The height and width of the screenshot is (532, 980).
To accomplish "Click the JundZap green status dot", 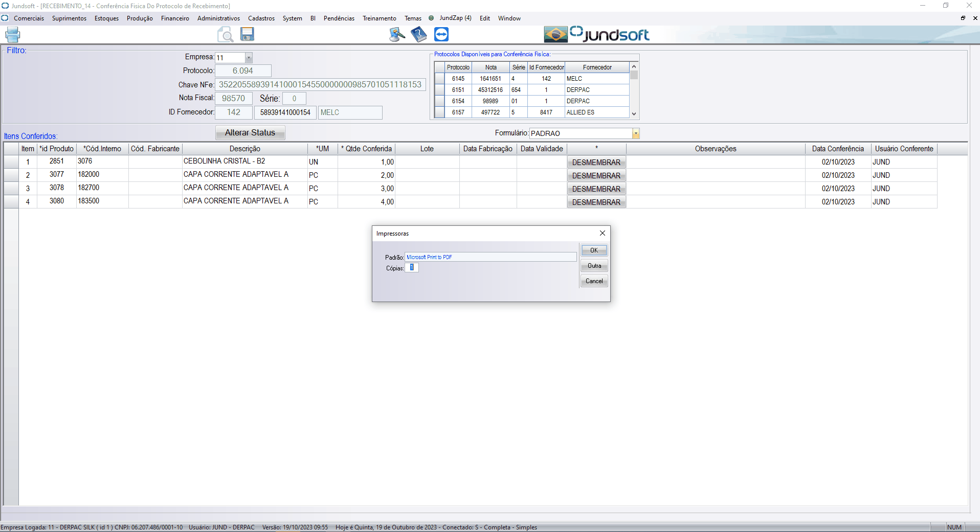I will pos(431,18).
